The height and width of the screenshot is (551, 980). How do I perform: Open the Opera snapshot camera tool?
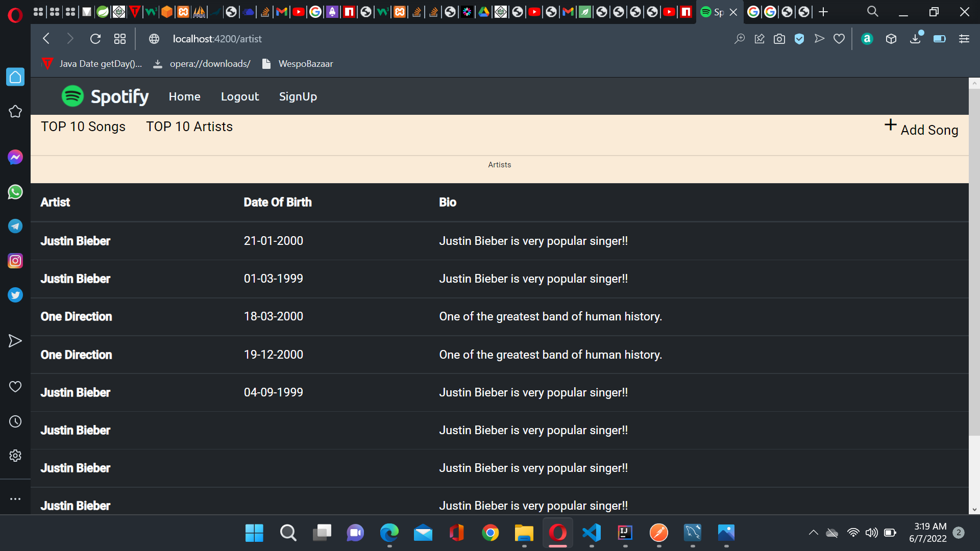tap(779, 39)
